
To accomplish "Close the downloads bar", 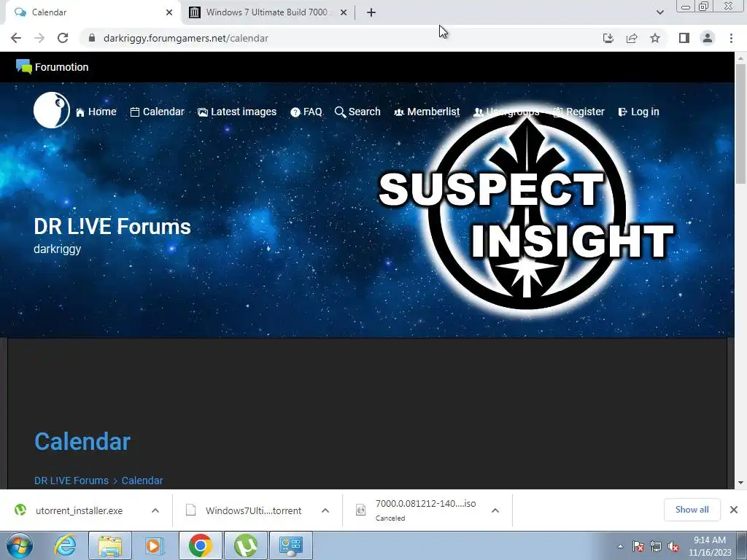I will (734, 510).
